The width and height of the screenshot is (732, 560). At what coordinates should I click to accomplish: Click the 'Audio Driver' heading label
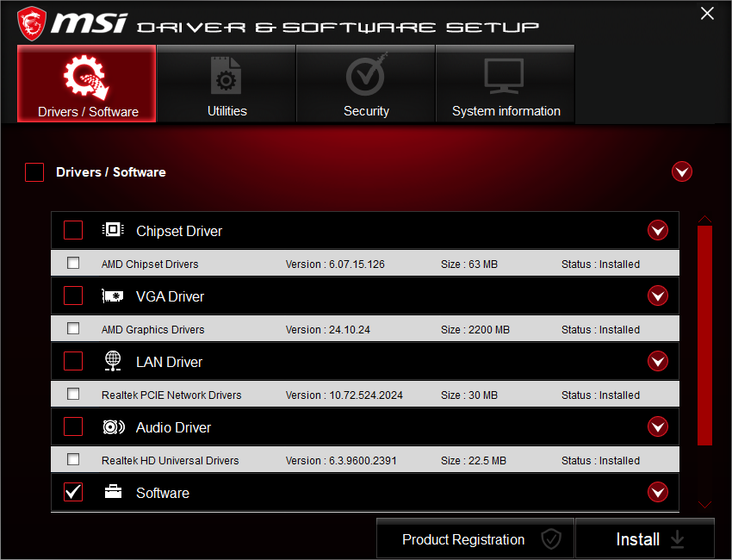[x=173, y=427]
